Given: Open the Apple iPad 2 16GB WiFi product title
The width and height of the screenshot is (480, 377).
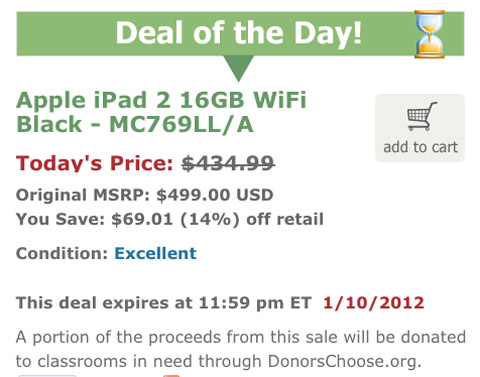Looking at the screenshot, I should [x=161, y=112].
